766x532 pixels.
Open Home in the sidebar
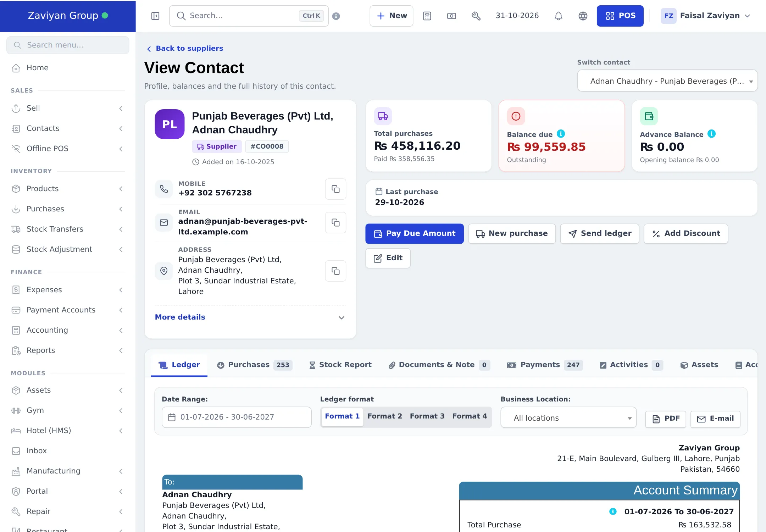tap(68, 68)
